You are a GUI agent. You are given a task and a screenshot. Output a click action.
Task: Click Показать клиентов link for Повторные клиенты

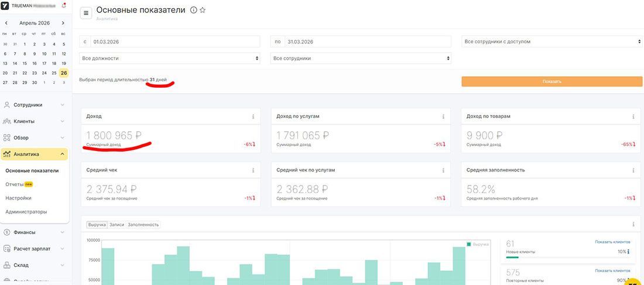(612, 271)
